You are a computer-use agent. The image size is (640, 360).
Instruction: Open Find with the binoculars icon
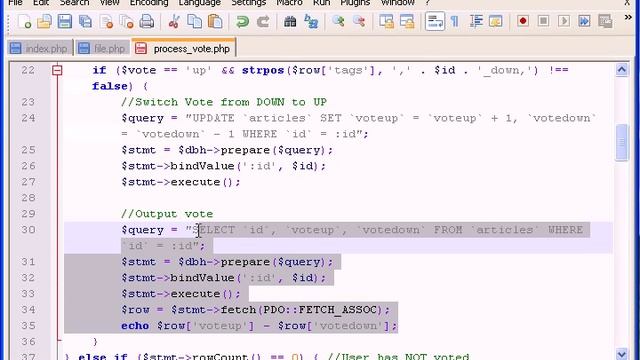[290, 21]
